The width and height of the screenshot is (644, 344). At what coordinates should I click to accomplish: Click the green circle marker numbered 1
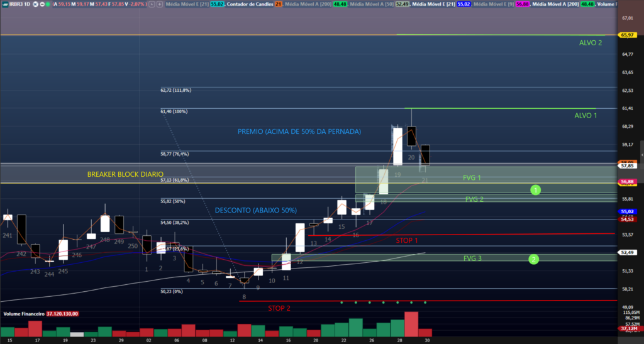pyautogui.click(x=535, y=189)
